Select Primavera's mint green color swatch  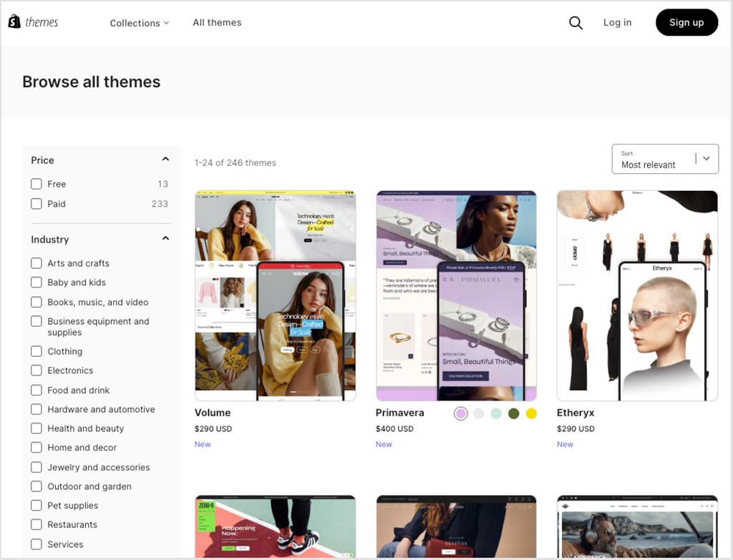pos(496,413)
